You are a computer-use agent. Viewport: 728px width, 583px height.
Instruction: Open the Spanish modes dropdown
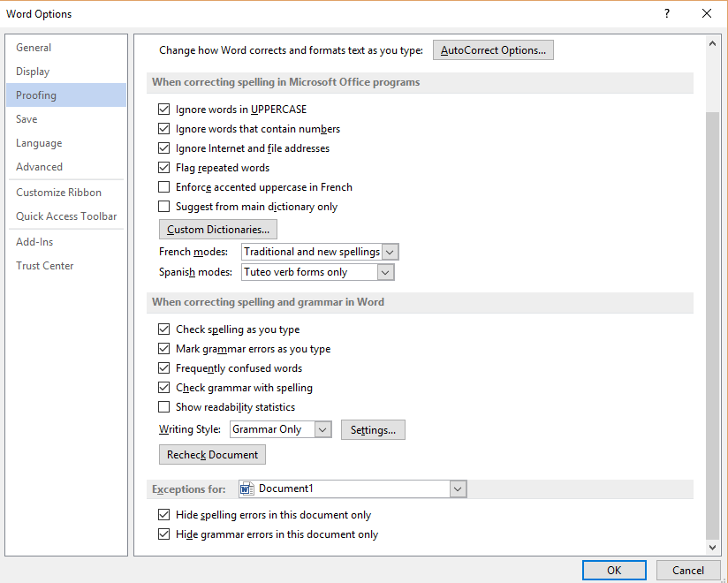coord(383,271)
